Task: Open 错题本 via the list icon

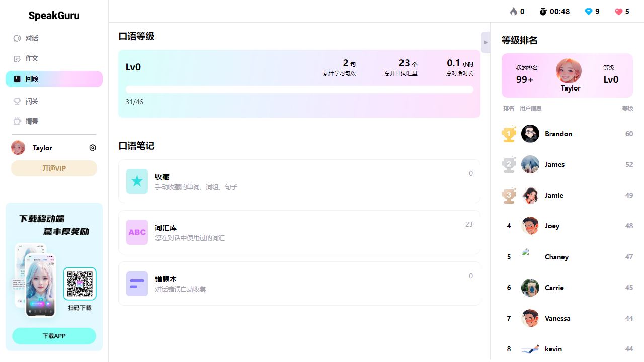Action: pyautogui.click(x=137, y=283)
